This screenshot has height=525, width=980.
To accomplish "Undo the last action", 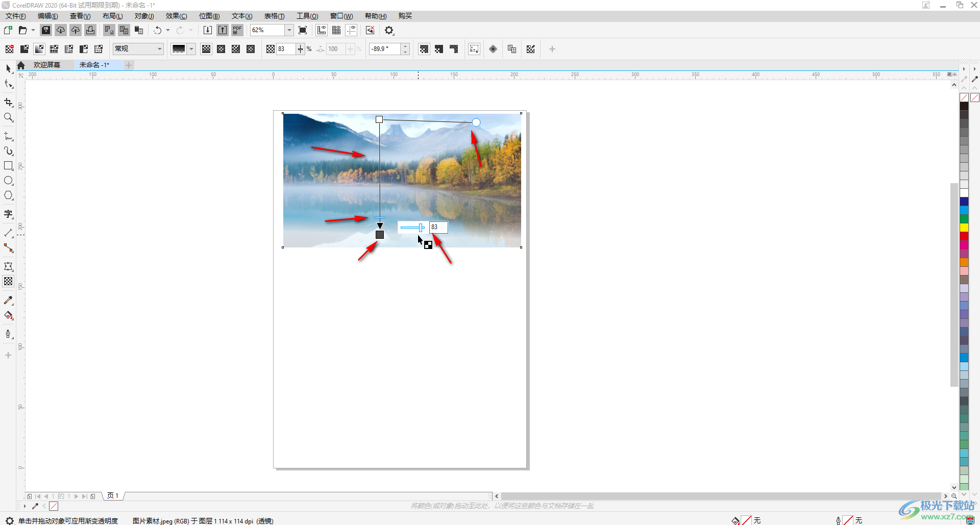I will pos(157,30).
